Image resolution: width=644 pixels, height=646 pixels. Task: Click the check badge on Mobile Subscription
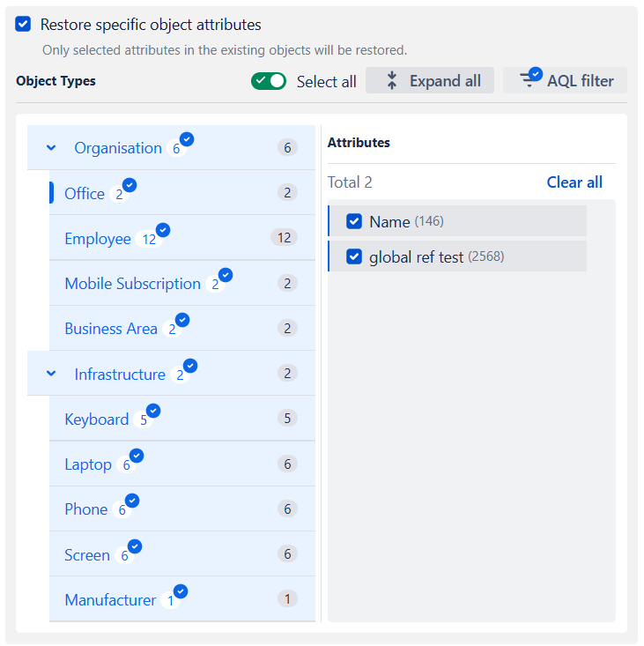226,275
